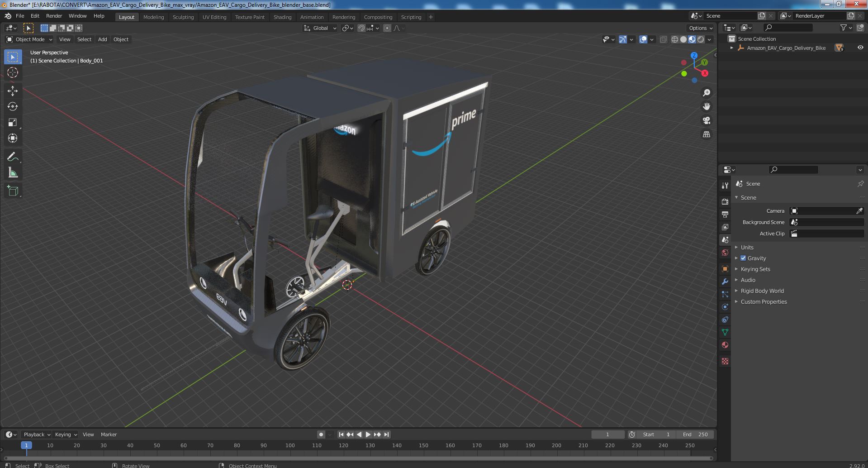This screenshot has width=868, height=468.
Task: Open the Global transform orientation dropdown
Action: tap(320, 28)
